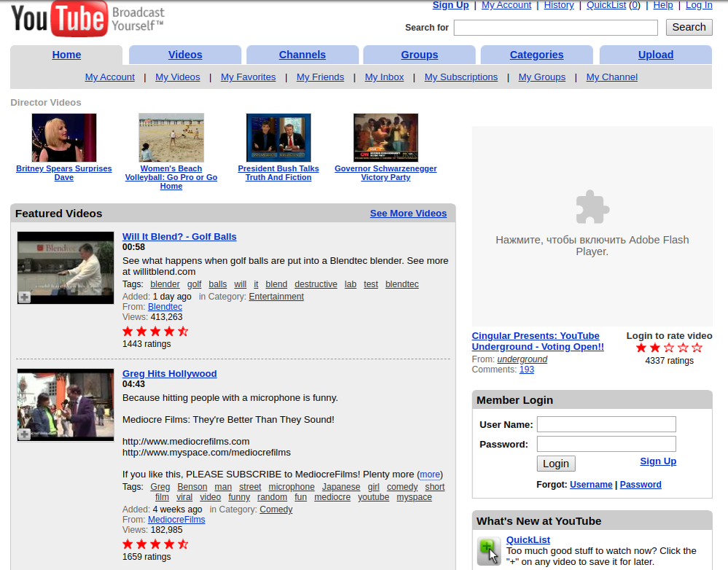Click the blender tag
728x570 pixels.
(x=165, y=284)
